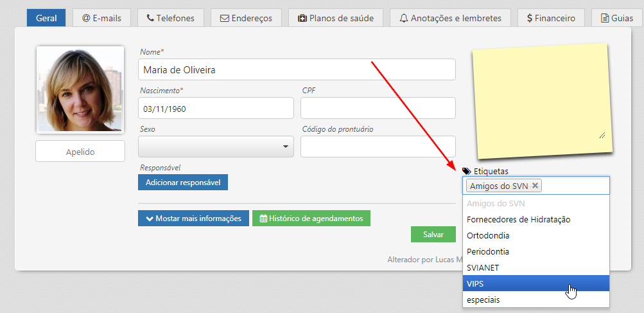Switch to the Geral tab
Image resolution: width=644 pixels, height=313 pixels.
tap(46, 18)
